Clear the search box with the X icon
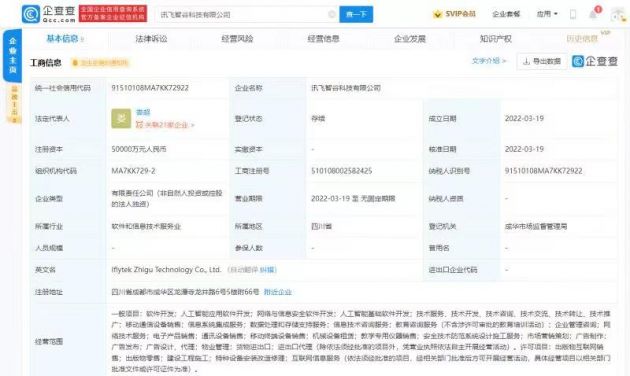This screenshot has height=376, width=630. pos(332,14)
